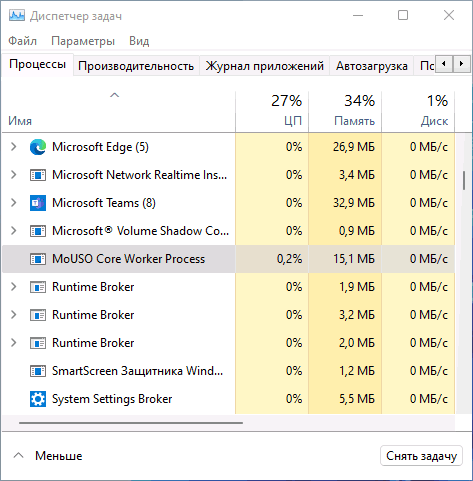The height and width of the screenshot is (481, 473).
Task: Expand the first Runtime Broker row
Action: [x=14, y=287]
